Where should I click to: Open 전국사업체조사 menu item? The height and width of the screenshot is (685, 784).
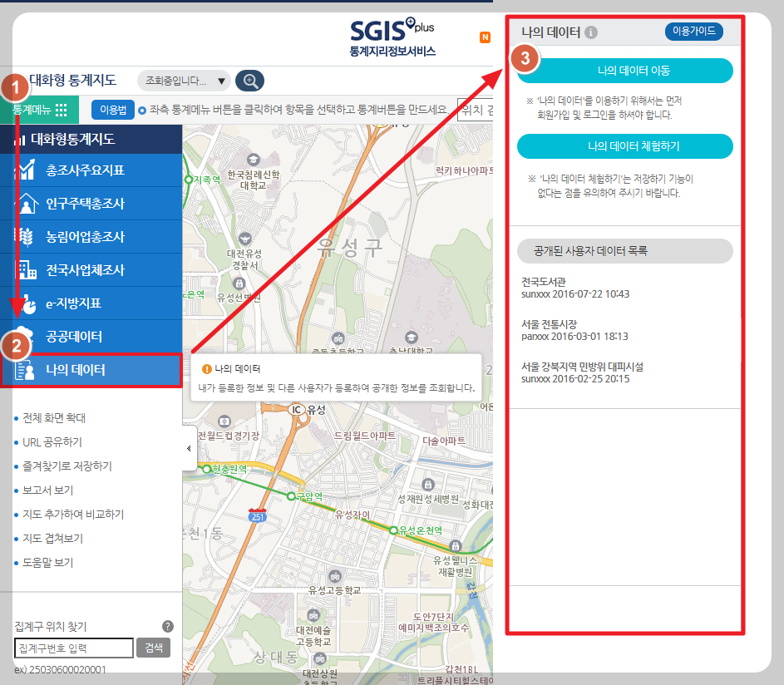click(91, 270)
